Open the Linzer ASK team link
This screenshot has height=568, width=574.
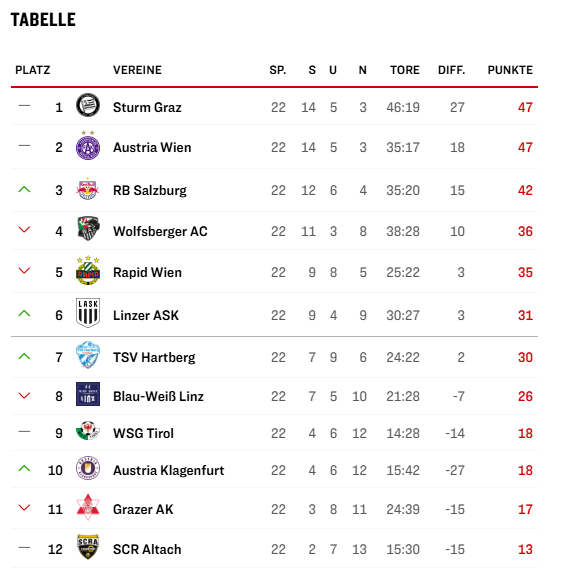[x=146, y=315]
